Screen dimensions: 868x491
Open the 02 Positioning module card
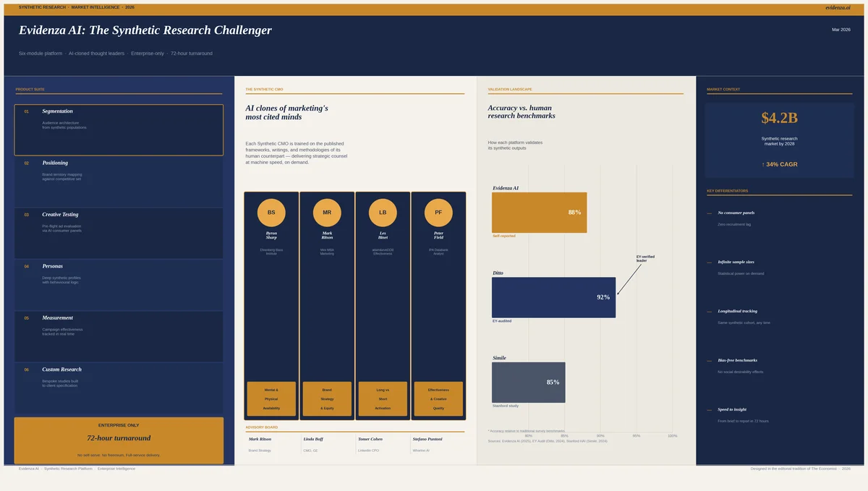coord(119,182)
